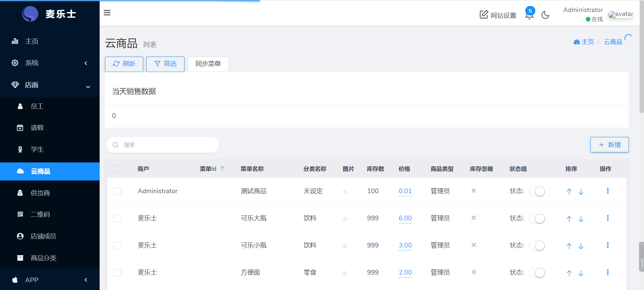644x290 pixels.
Task: Click Administrator user name in header
Action: point(583,10)
